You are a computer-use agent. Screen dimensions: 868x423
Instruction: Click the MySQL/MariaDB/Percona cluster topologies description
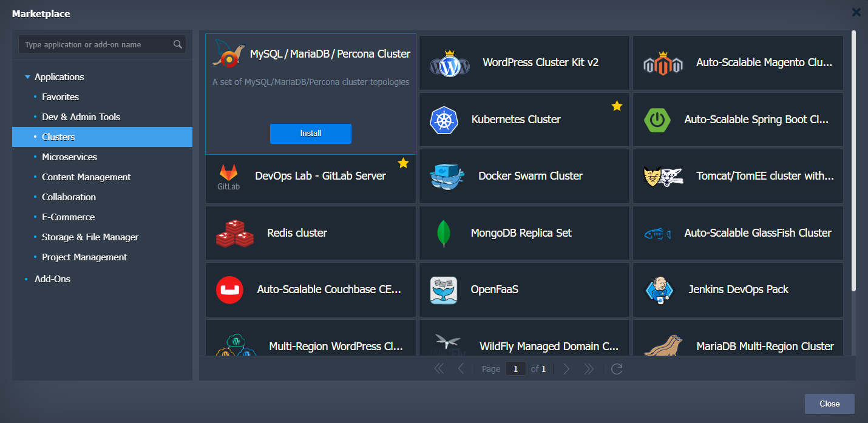click(311, 82)
